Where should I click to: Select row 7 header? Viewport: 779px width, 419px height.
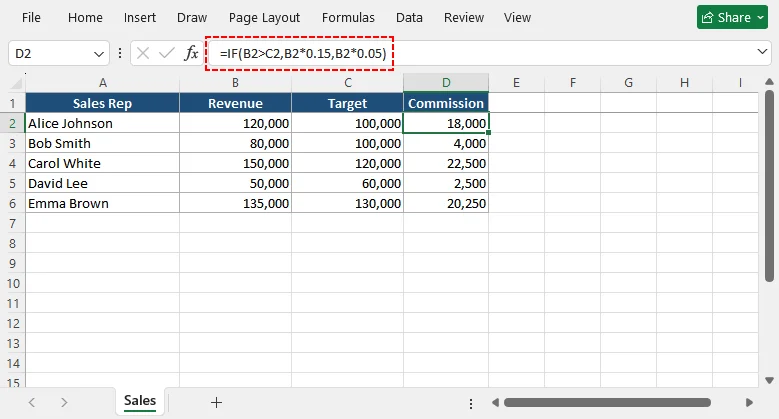12,223
